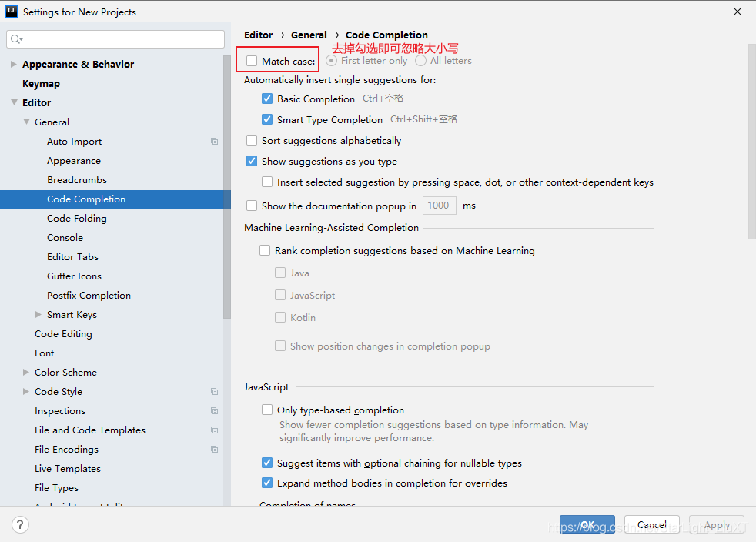Uncheck Basic Completion auto-insert
Screen dimensions: 756x542
click(x=267, y=99)
